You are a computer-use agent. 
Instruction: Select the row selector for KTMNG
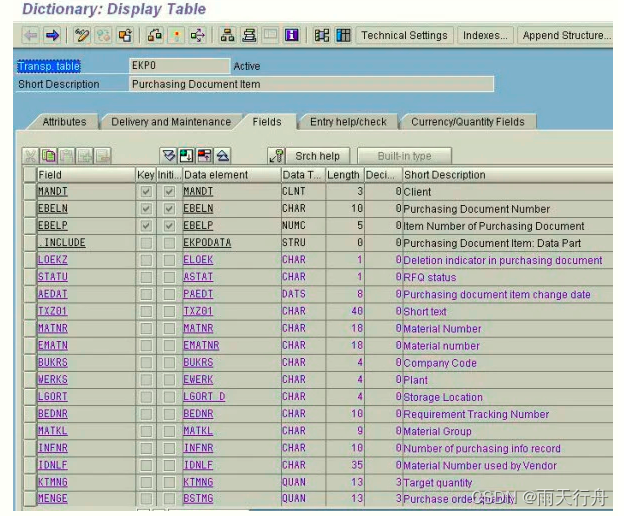click(30, 482)
